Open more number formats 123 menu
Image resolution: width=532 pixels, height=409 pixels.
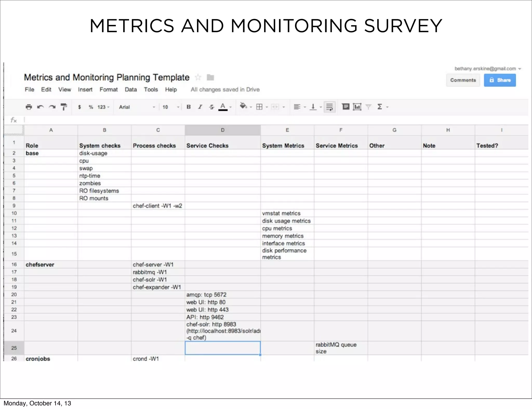click(103, 107)
